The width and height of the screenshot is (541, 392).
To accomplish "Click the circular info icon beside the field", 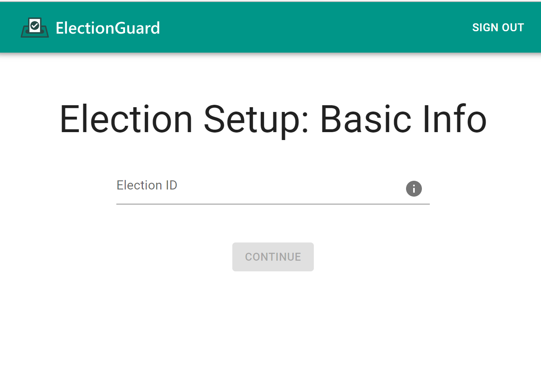I will coord(414,189).
